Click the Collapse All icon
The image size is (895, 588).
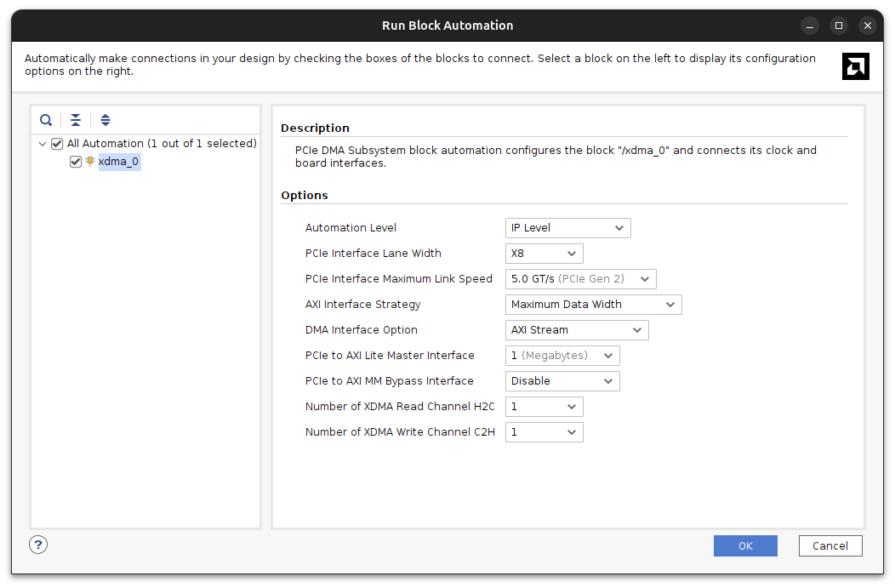76,120
